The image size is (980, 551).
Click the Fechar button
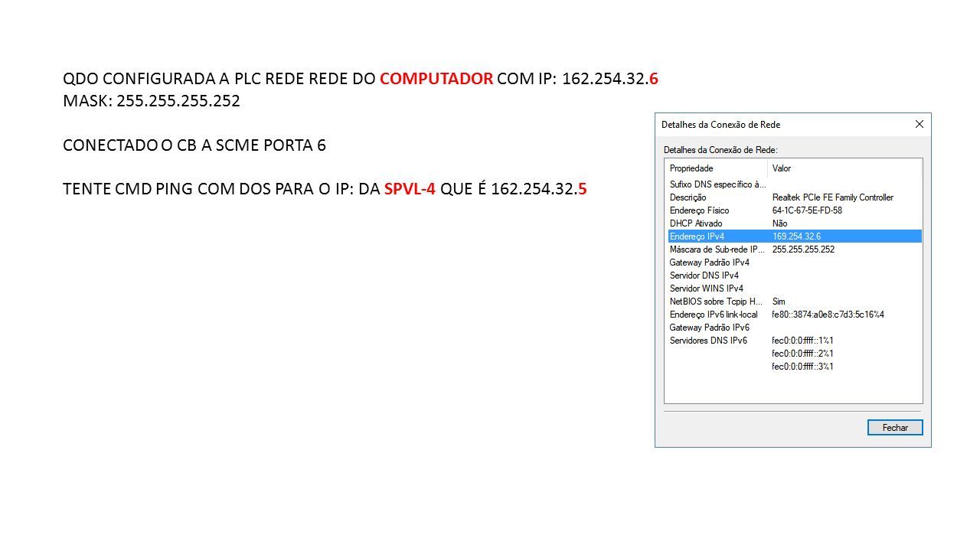click(895, 427)
